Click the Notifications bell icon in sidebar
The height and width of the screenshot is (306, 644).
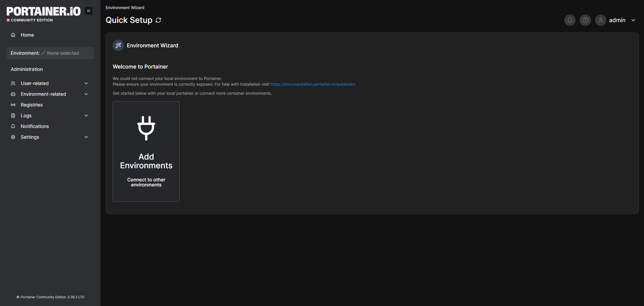pyautogui.click(x=13, y=126)
